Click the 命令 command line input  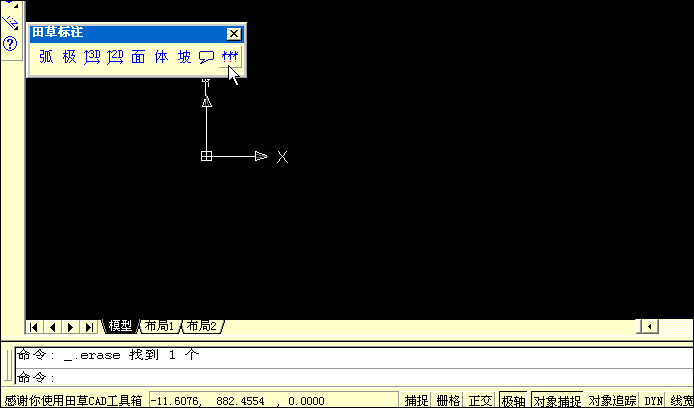pos(354,377)
